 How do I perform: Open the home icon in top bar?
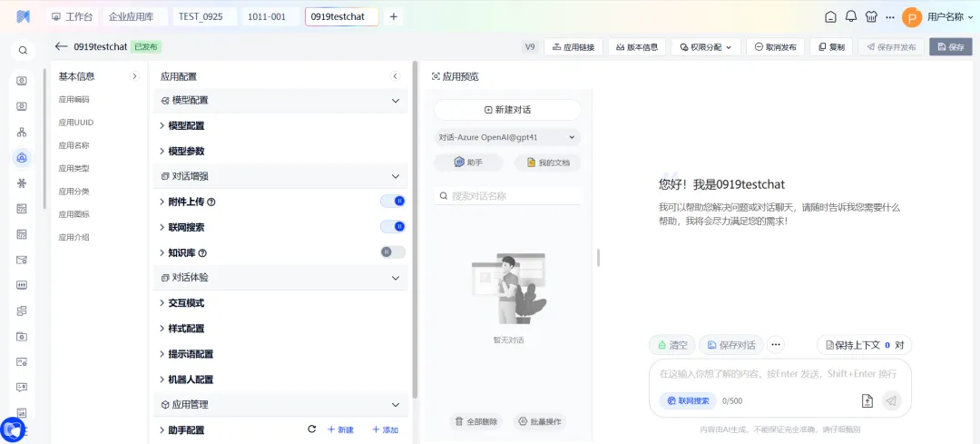(x=830, y=17)
